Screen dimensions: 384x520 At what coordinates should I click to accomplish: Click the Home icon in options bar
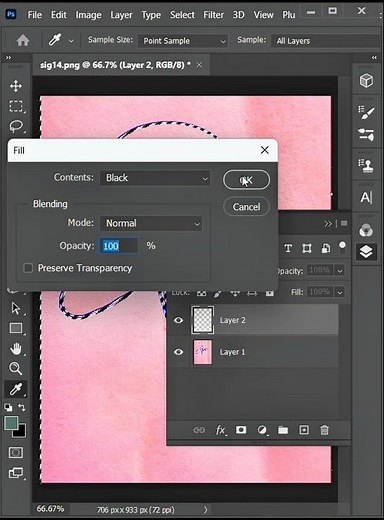23,41
